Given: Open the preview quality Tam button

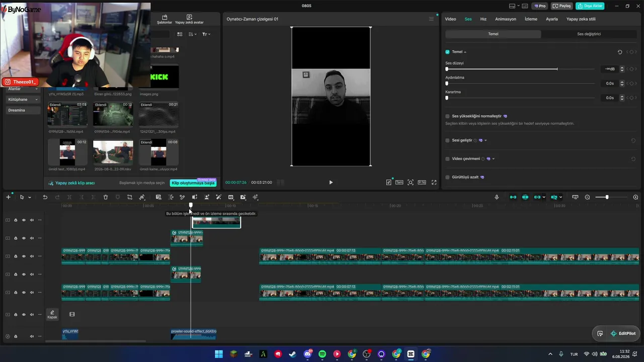Looking at the screenshot, I should [x=399, y=183].
